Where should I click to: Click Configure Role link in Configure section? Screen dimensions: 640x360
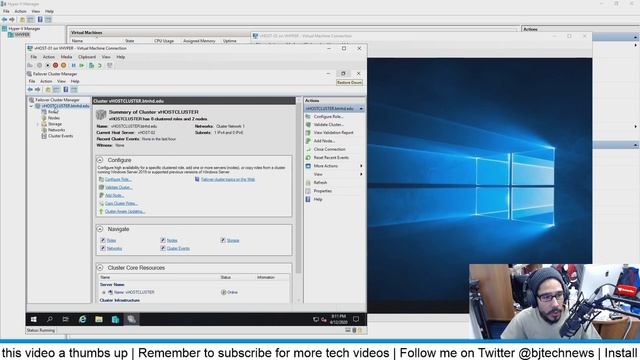coord(118,179)
